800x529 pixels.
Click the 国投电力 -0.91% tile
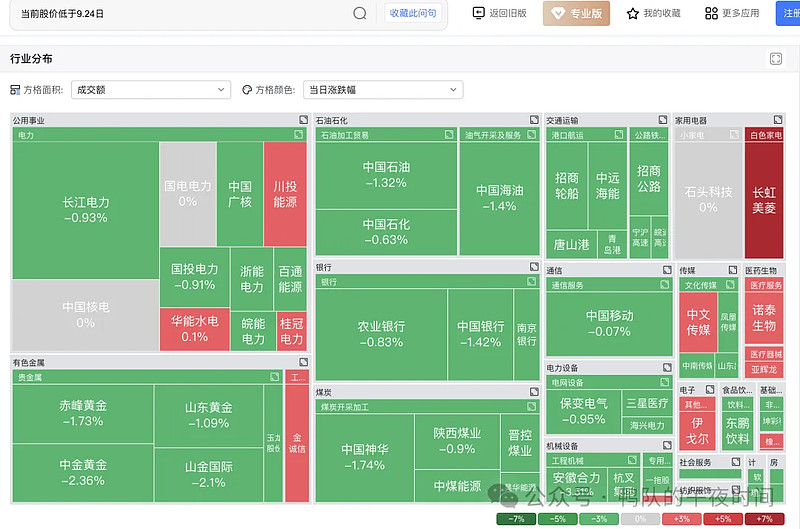coord(194,276)
